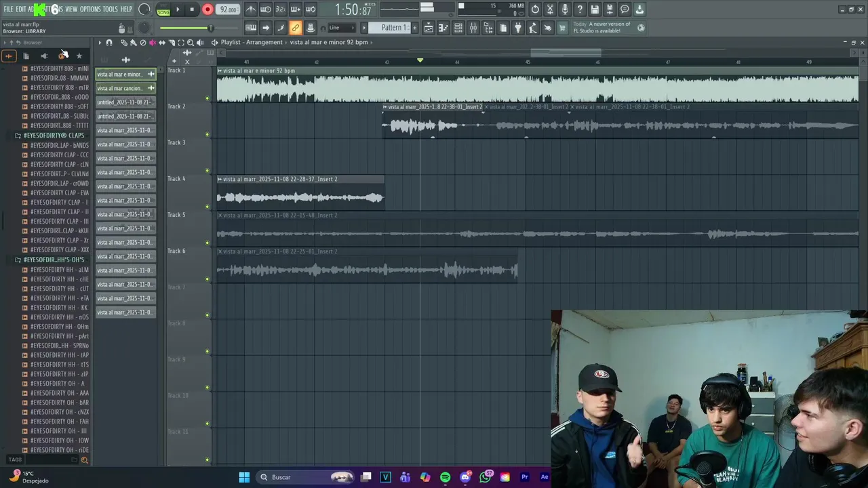Open the plugin picker plug icon
The width and height of the screenshot is (868, 488).
517,28
